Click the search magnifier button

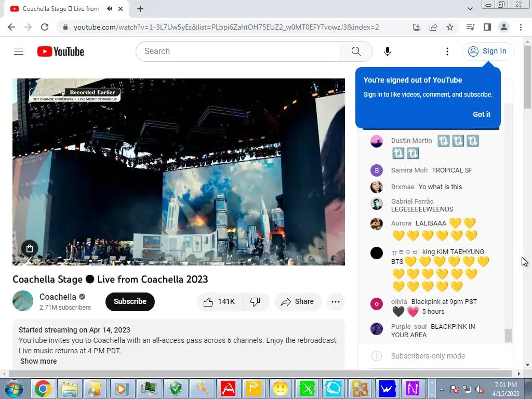(x=356, y=51)
